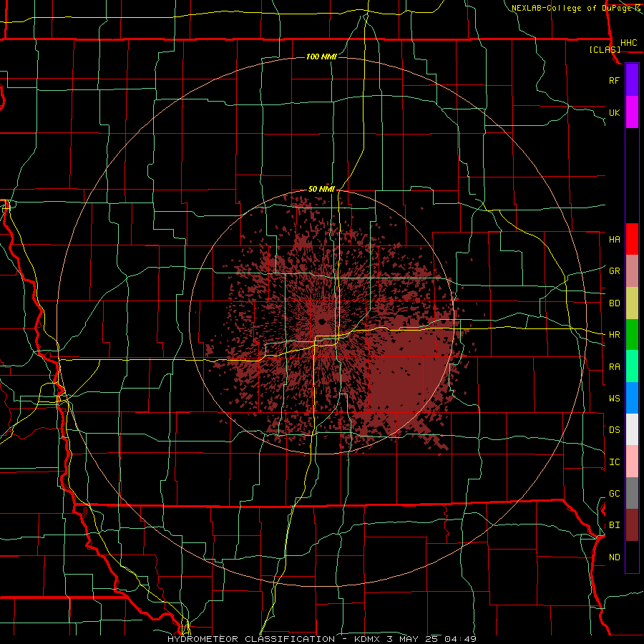Select the BI legend label
644x644 pixels.
pos(614,525)
